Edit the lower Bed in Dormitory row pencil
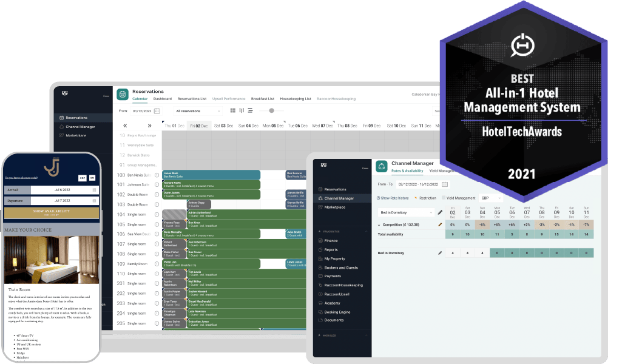Image resolution: width=622 pixels, height=364 pixels. 440,253
